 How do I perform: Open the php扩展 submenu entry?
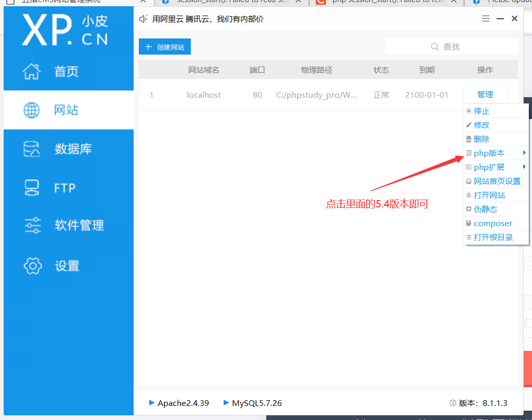point(496,167)
